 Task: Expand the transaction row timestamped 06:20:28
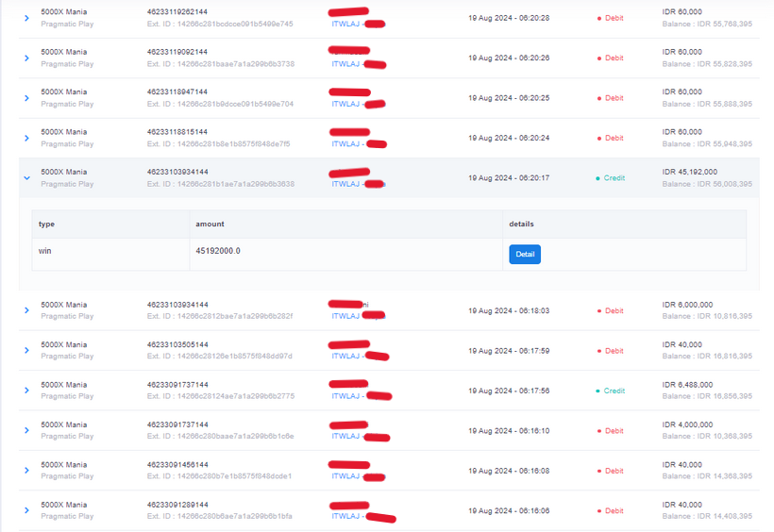[x=26, y=18]
